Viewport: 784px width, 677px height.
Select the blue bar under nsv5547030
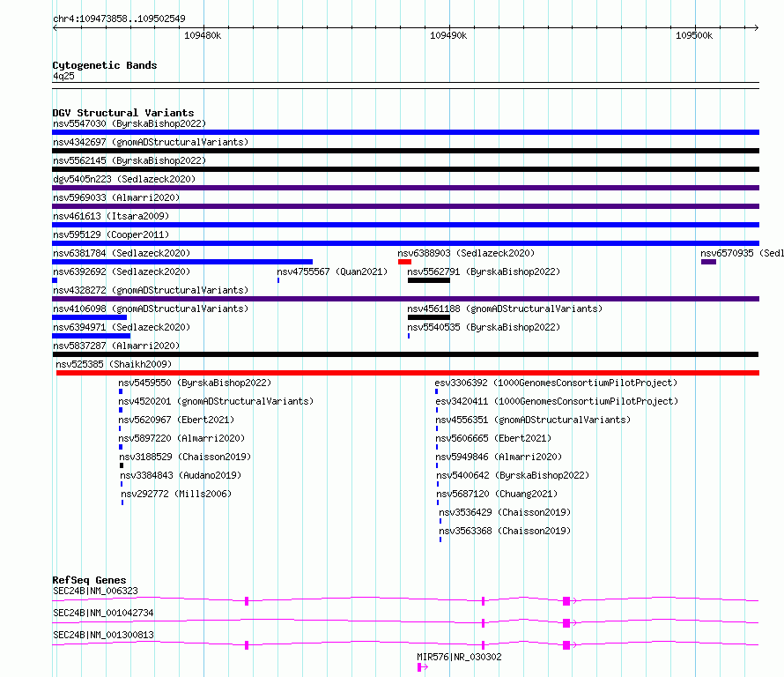tap(405, 132)
